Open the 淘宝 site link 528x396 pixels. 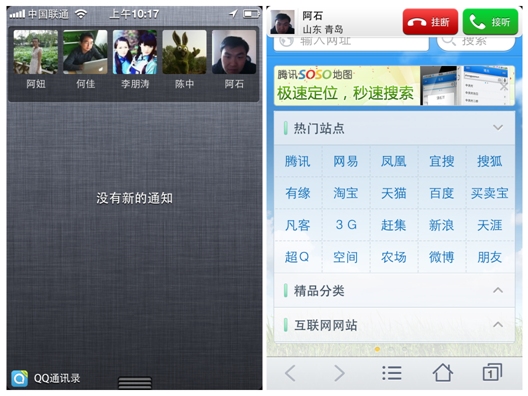pos(346,193)
